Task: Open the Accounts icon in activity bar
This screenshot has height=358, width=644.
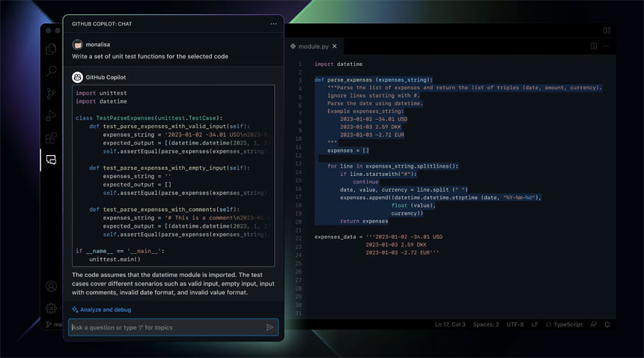Action: pyautogui.click(x=51, y=286)
